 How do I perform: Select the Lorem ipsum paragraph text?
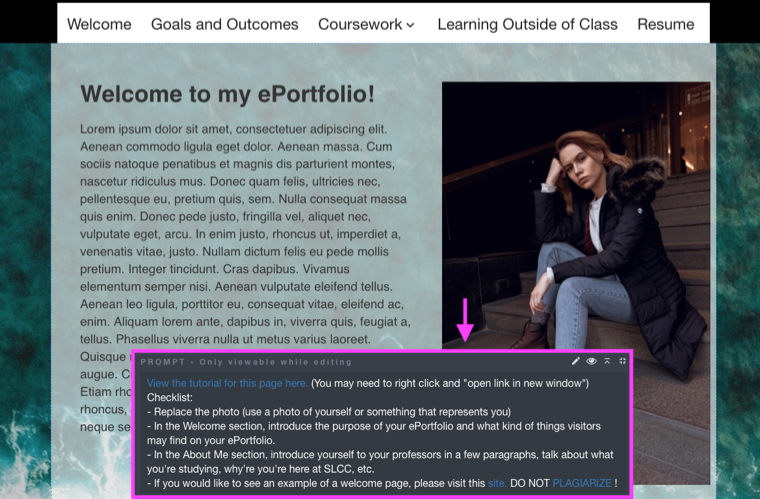[x=245, y=234]
